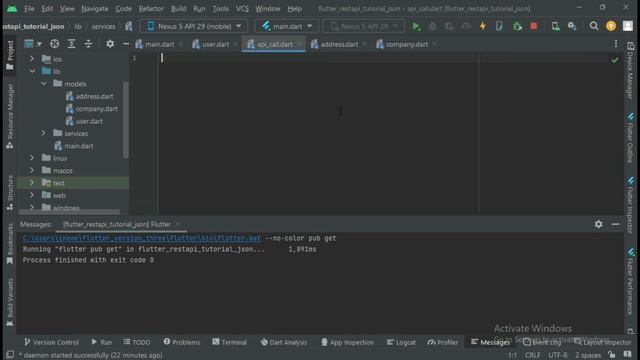Minimize the Messages panel

pos(616,224)
